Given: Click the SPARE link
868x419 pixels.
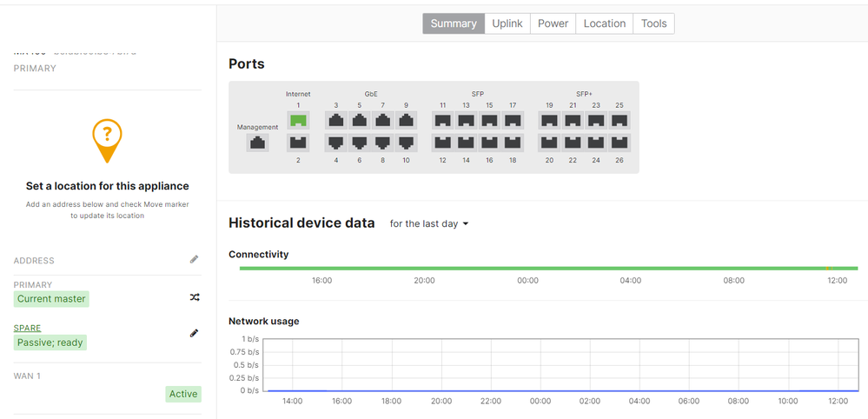Looking at the screenshot, I should click(x=27, y=329).
